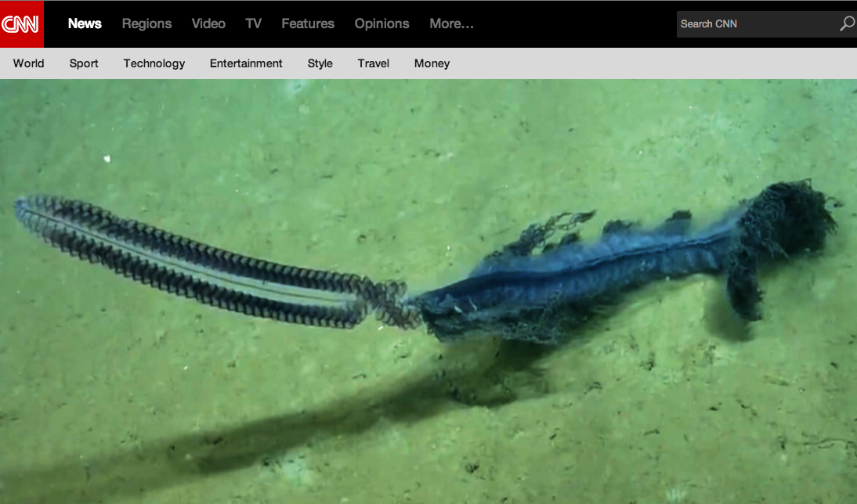This screenshot has height=504, width=857.
Task: Open the Style subsection
Action: pos(320,63)
